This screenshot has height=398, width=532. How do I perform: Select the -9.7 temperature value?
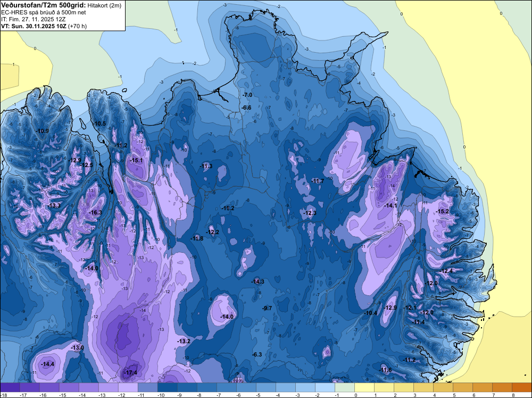point(268,308)
